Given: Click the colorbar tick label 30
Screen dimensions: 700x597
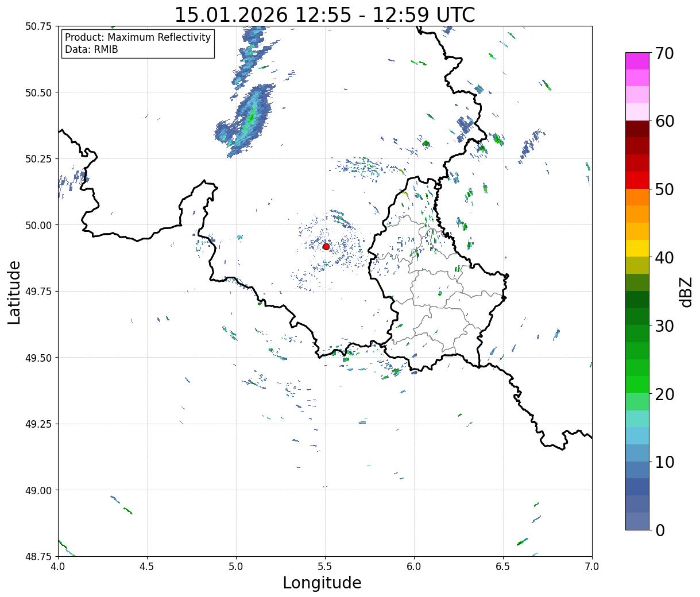Looking at the screenshot, I should coord(664,325).
